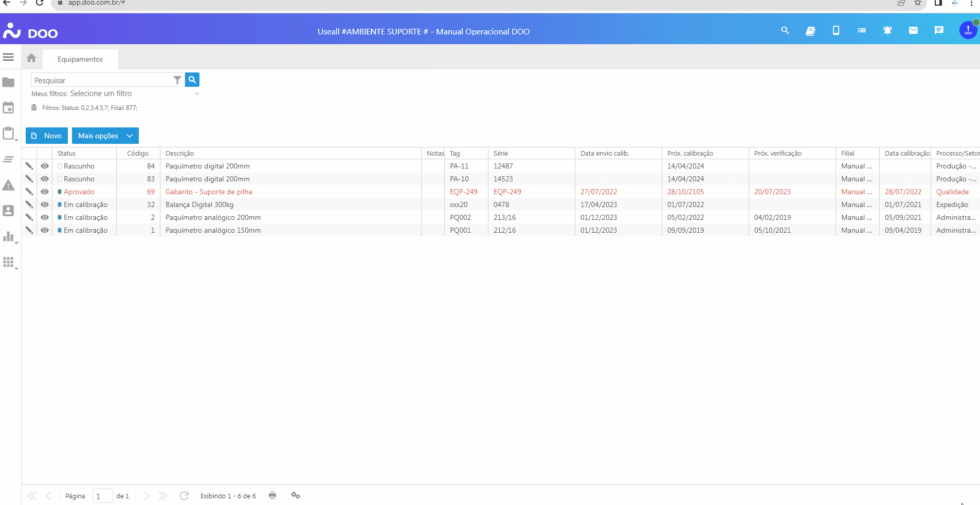Open the mail envelope icon in header
The image size is (980, 505).
click(913, 31)
